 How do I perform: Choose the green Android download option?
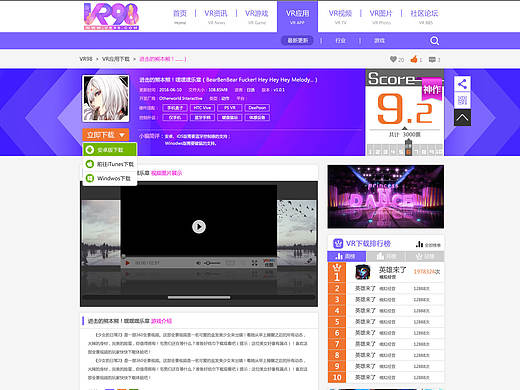click(110, 150)
